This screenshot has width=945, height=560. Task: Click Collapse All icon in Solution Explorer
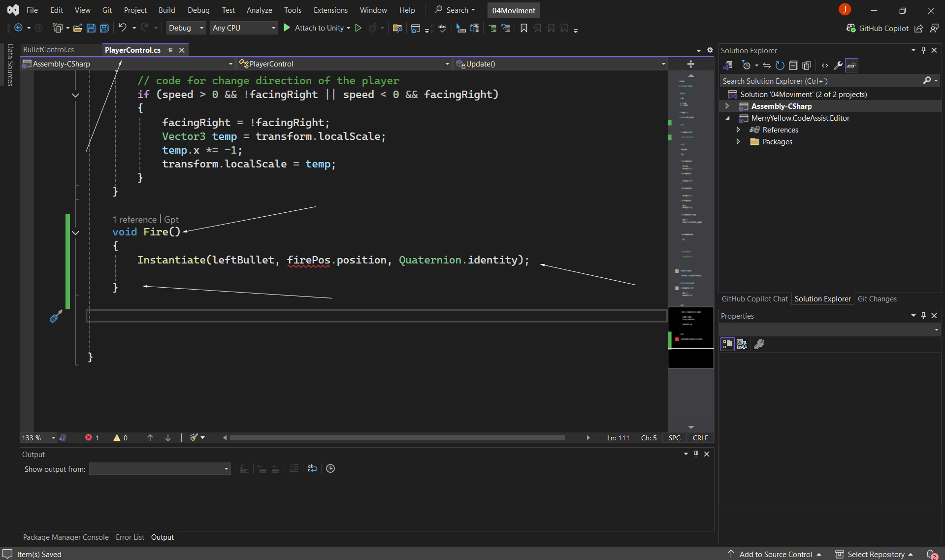pyautogui.click(x=793, y=66)
